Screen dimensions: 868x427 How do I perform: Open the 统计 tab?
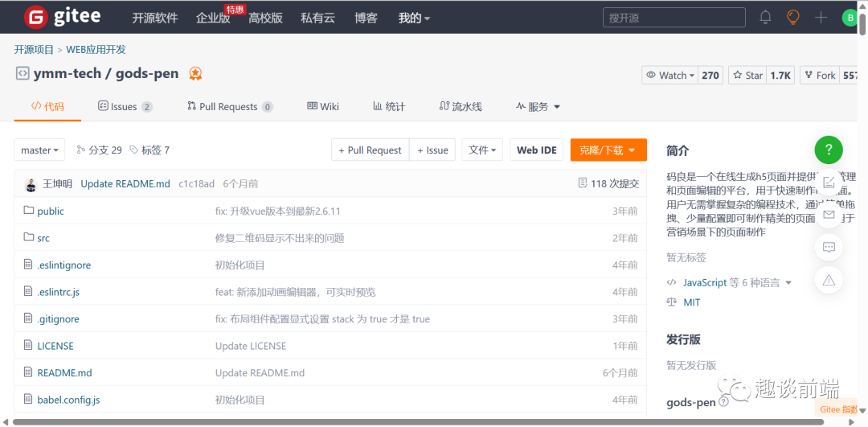click(389, 106)
